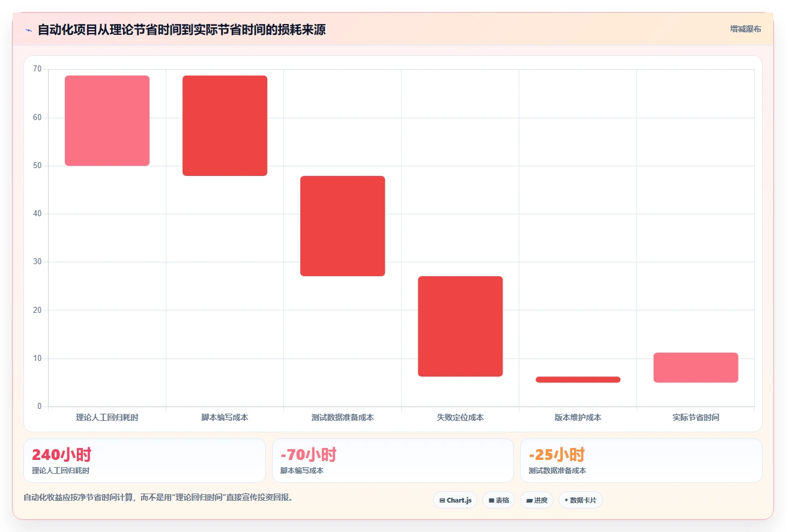This screenshot has width=786, height=532.
Task: Click the x-axis label 实际节省时间
Action: [695, 417]
